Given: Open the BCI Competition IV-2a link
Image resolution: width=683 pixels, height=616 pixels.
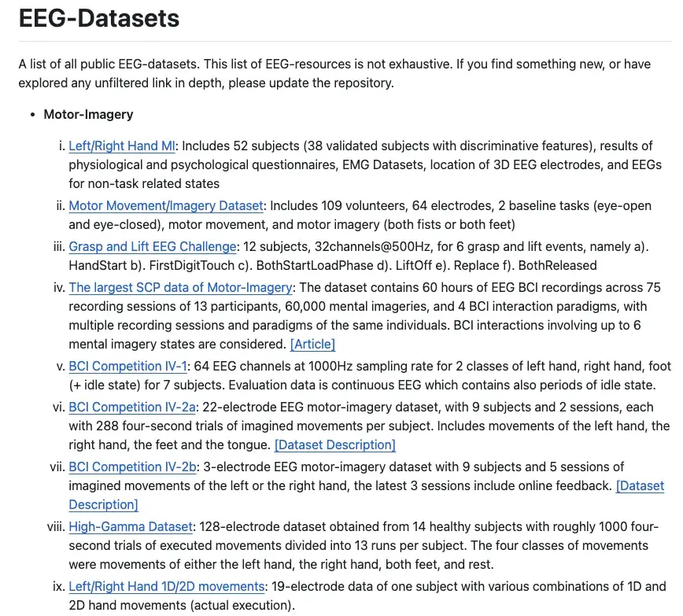Looking at the screenshot, I should [132, 407].
